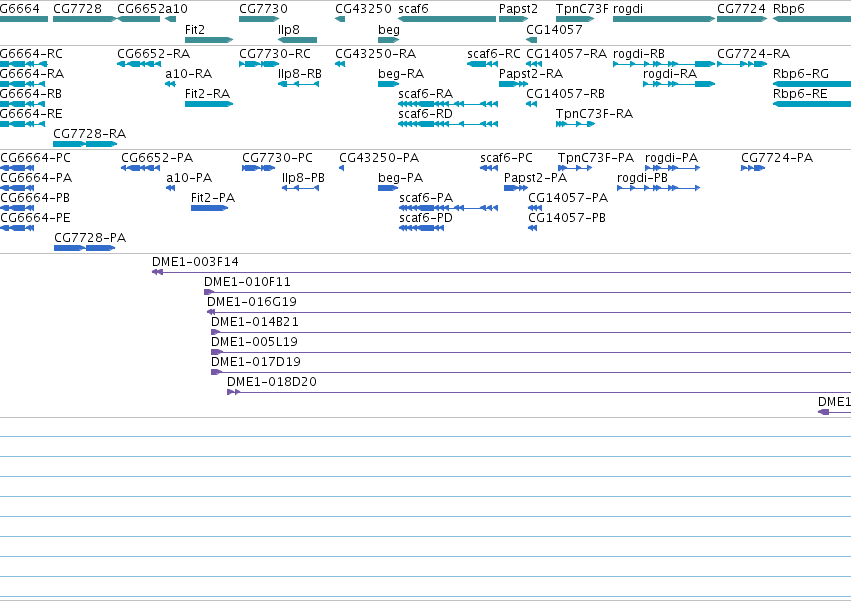Select the CG14057 gene label

(554, 29)
